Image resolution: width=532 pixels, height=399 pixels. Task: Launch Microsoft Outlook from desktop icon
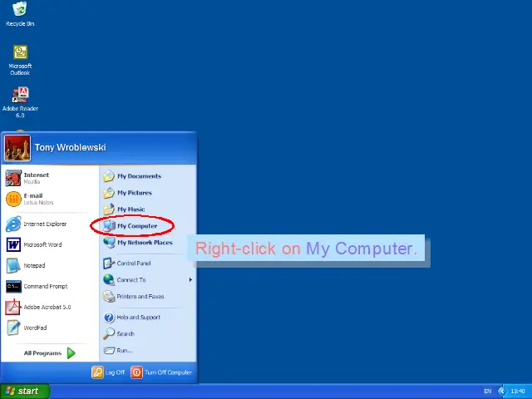click(x=20, y=52)
